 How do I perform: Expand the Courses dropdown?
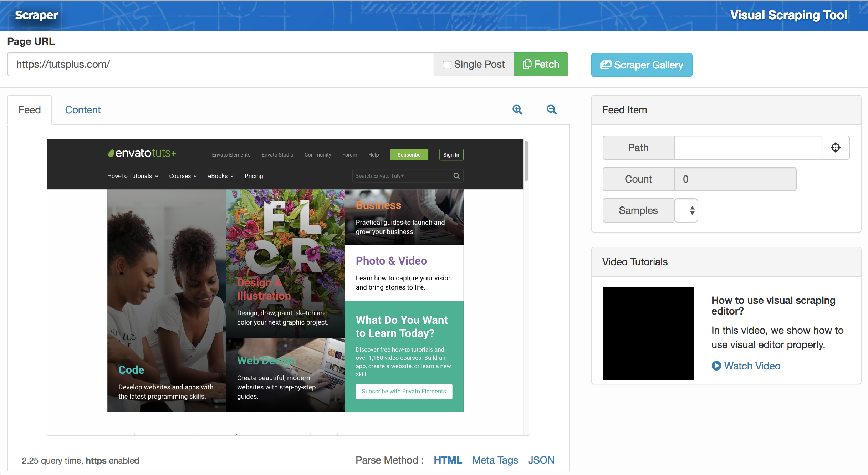coord(183,176)
